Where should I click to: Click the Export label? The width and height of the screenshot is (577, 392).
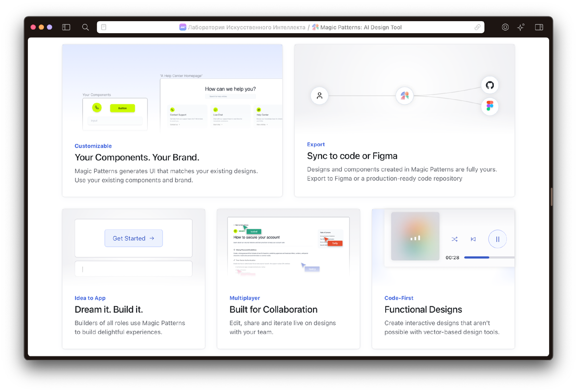click(x=316, y=144)
